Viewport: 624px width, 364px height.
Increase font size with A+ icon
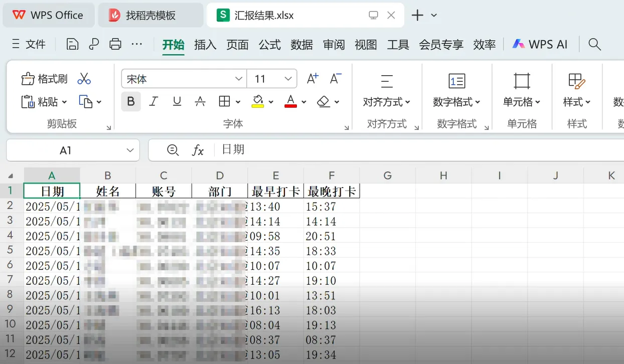312,79
